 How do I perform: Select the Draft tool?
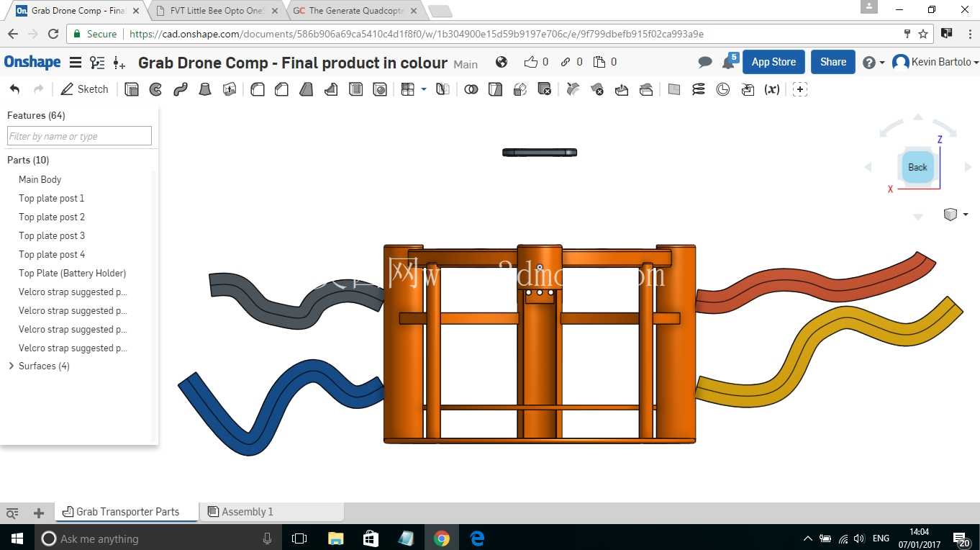[x=307, y=89]
